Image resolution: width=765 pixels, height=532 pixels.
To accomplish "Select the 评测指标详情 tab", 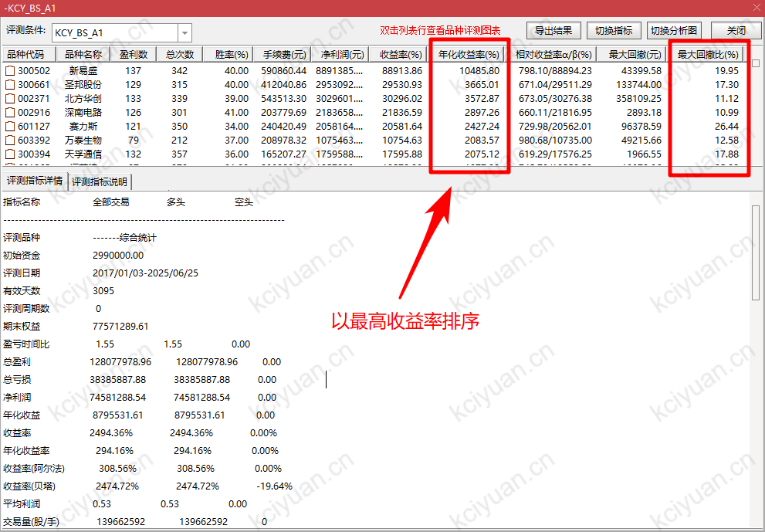I will [35, 181].
